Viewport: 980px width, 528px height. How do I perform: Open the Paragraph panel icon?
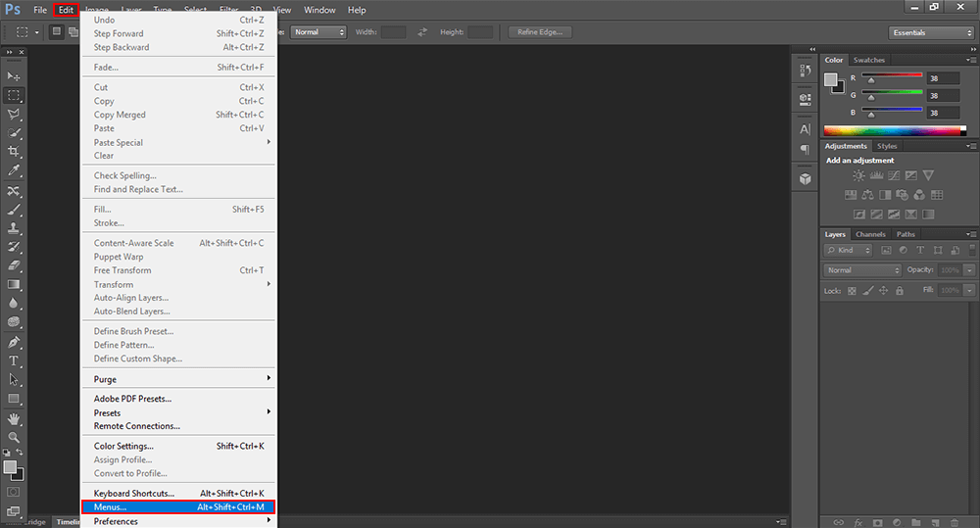[805, 149]
